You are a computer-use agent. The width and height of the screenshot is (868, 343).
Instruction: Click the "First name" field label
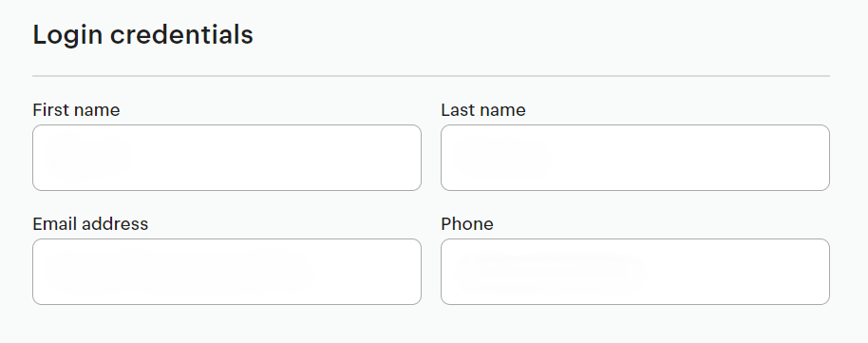click(76, 109)
